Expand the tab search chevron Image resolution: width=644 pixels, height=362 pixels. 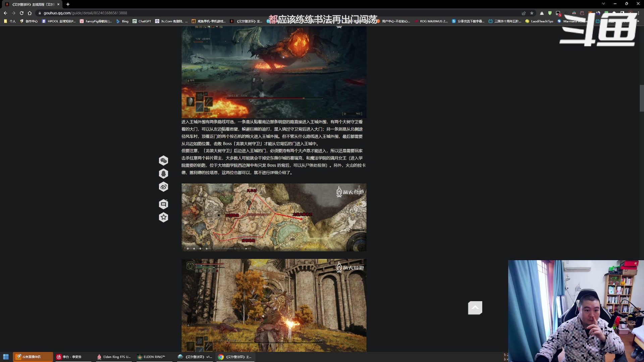click(603, 4)
